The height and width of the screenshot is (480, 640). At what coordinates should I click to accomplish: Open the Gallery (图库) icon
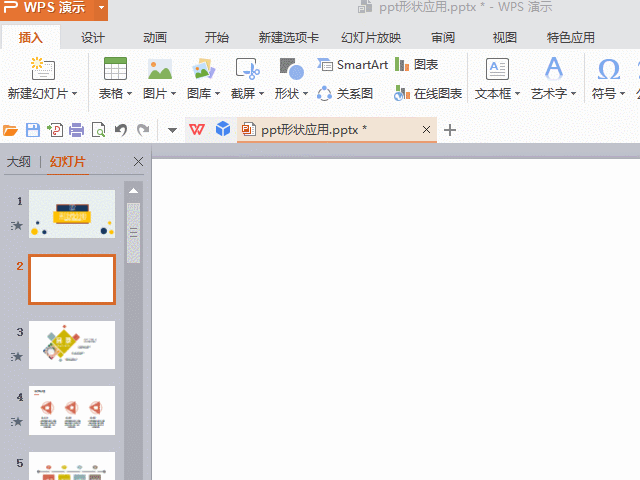(203, 69)
